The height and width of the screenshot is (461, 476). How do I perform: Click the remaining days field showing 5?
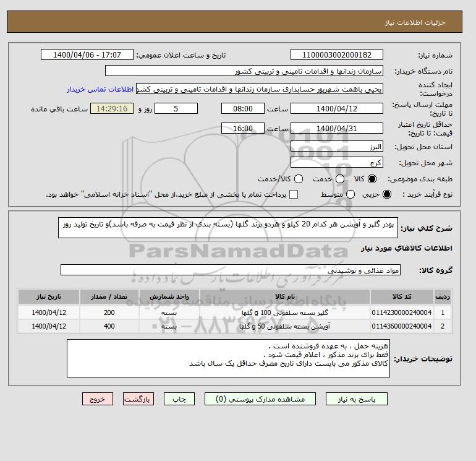pos(176,108)
